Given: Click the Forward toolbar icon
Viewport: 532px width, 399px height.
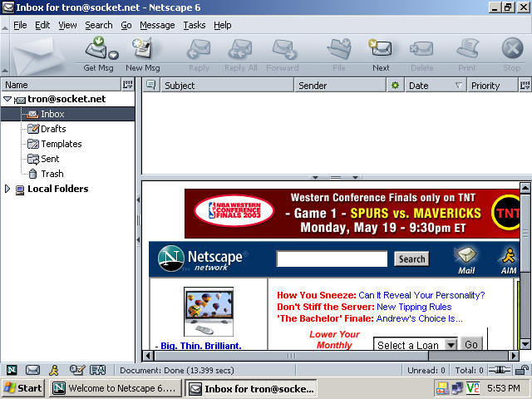Looking at the screenshot, I should tap(284, 48).
